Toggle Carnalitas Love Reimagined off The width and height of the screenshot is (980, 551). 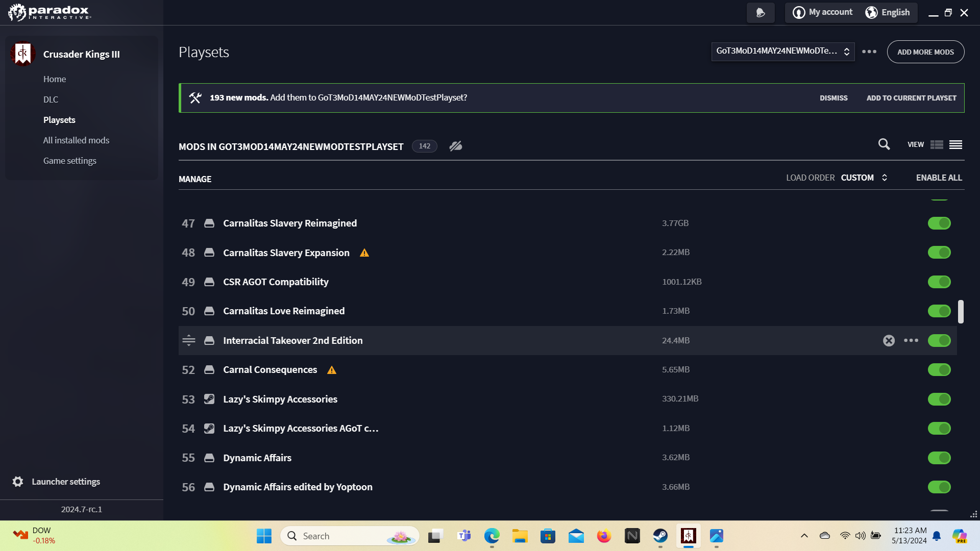tap(939, 311)
